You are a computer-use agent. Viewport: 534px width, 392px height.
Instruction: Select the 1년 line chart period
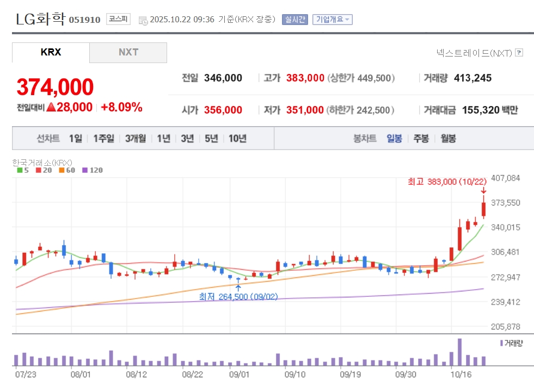click(163, 139)
